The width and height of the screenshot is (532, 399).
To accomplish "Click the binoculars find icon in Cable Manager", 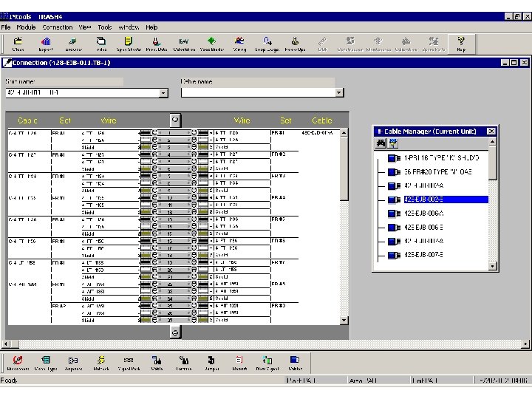I will coord(381,143).
